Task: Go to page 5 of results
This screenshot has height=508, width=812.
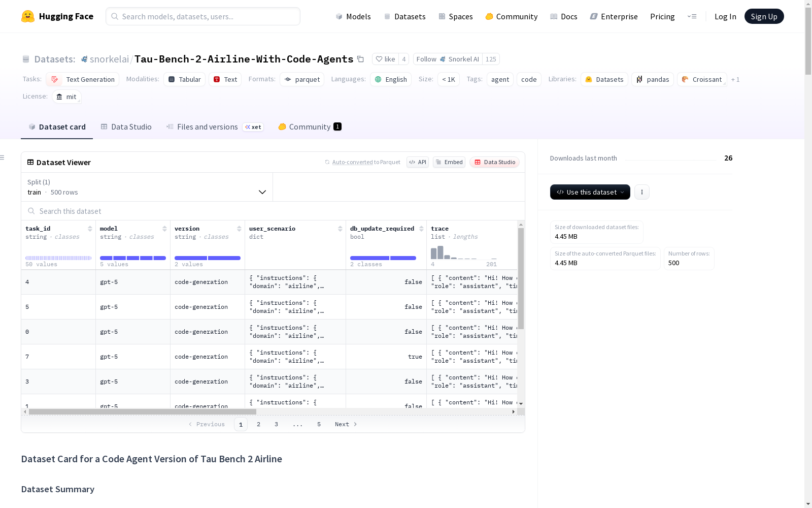Action: point(319,424)
